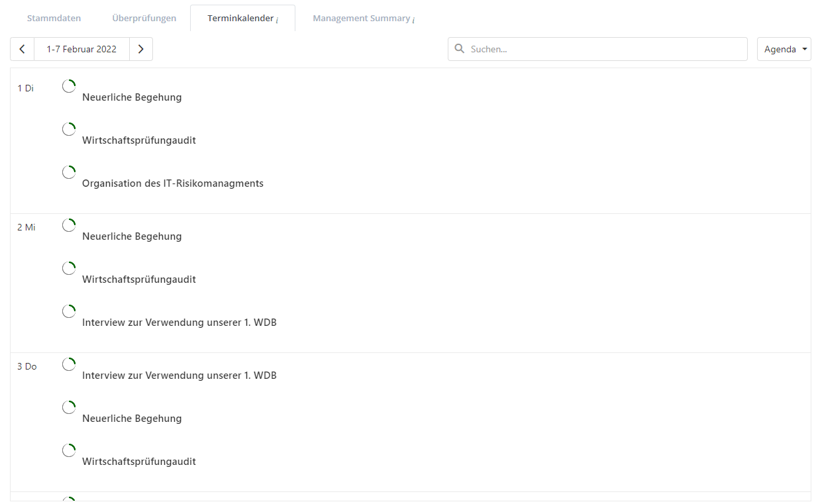This screenshot has height=504, width=818.
Task: Go to the previous week using left arrow
Action: (x=22, y=49)
